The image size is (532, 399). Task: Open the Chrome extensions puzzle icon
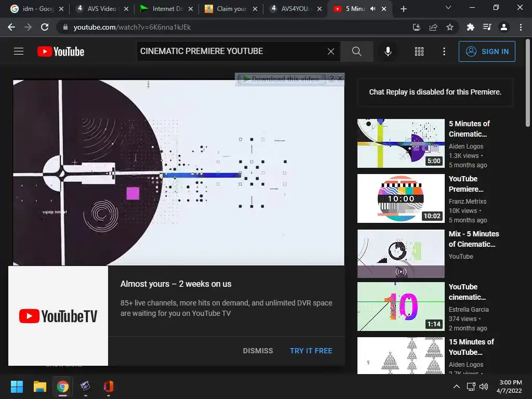click(470, 27)
